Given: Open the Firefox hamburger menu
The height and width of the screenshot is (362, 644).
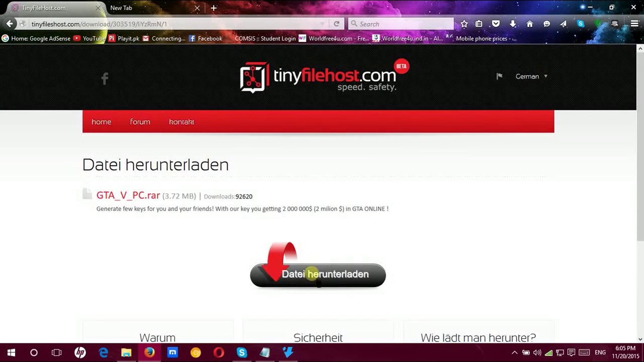Looking at the screenshot, I should (634, 24).
